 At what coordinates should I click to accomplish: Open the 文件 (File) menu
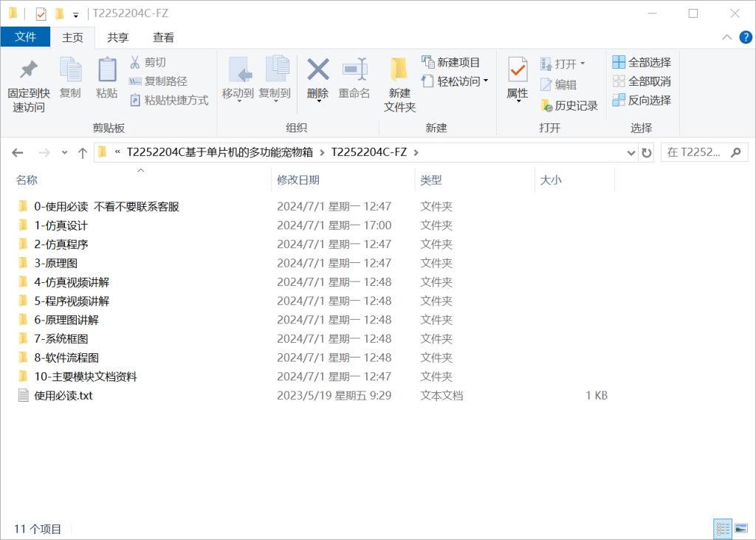pyautogui.click(x=25, y=37)
